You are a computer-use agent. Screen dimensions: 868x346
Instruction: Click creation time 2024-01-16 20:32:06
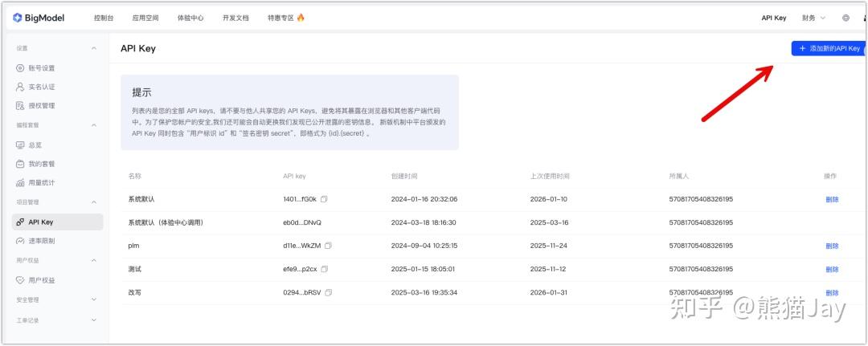tap(424, 199)
